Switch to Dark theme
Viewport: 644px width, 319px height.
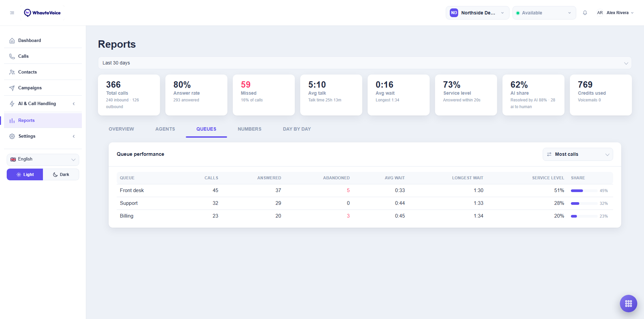61,175
